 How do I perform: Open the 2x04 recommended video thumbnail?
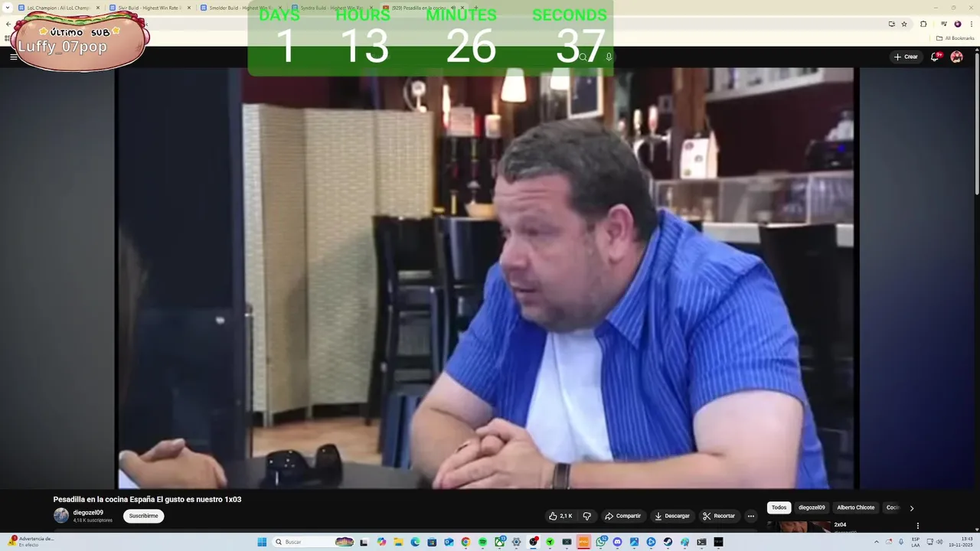point(799,527)
